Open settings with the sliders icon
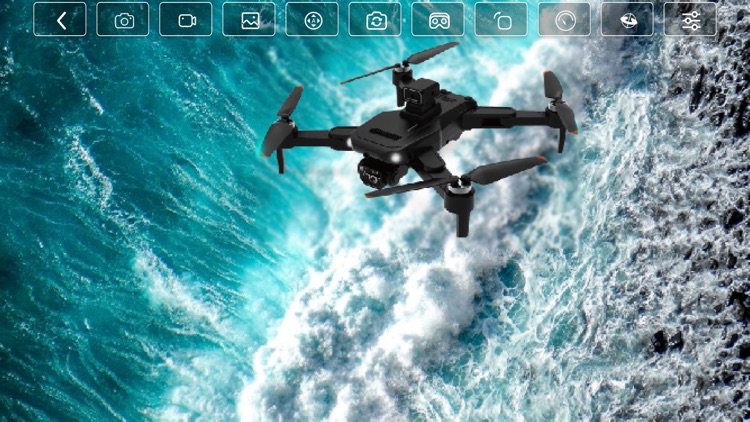Image resolution: width=750 pixels, height=422 pixels. 690,19
